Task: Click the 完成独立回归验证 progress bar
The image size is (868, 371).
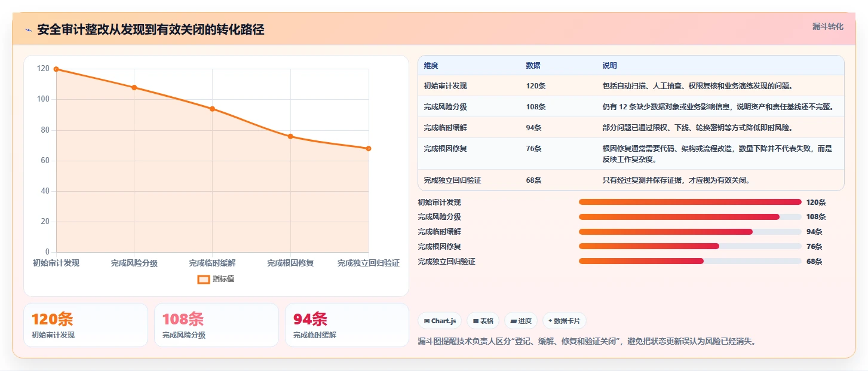Action: pos(690,261)
